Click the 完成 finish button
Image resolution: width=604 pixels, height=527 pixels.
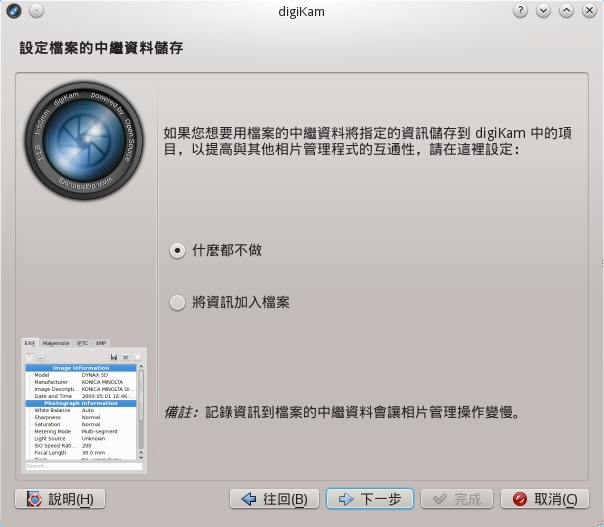[457, 499]
